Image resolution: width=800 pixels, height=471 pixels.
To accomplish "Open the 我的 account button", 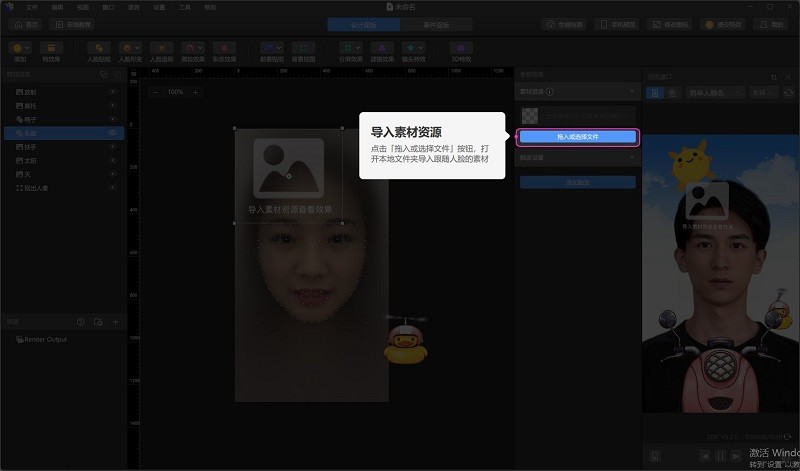I will [x=771, y=24].
